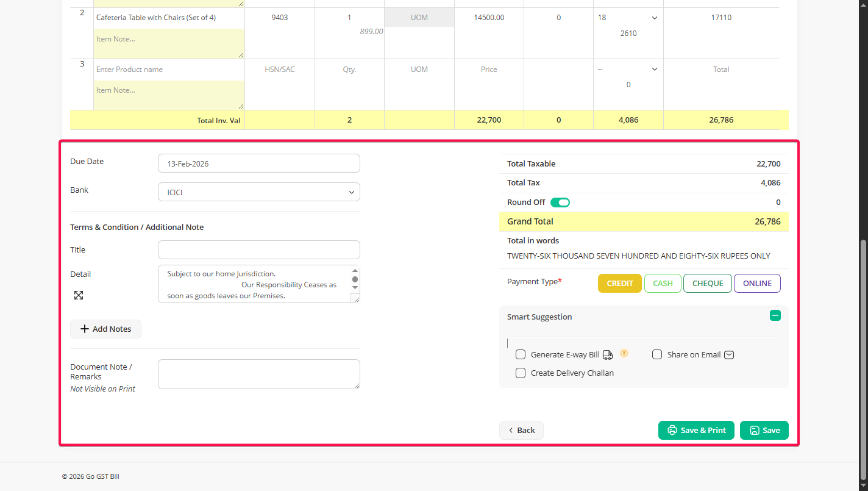Click the Due Date field

tap(258, 163)
